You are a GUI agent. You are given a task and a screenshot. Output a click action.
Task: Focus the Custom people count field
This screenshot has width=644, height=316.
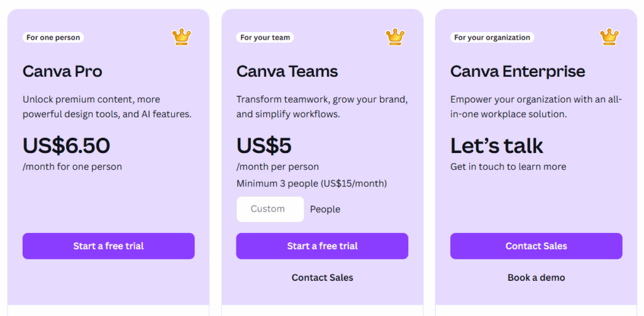(x=270, y=209)
